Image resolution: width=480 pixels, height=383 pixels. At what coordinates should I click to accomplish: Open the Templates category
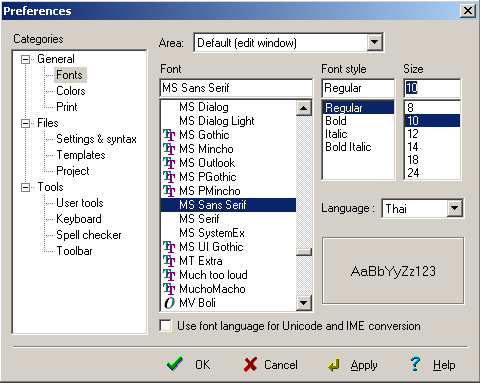81,155
